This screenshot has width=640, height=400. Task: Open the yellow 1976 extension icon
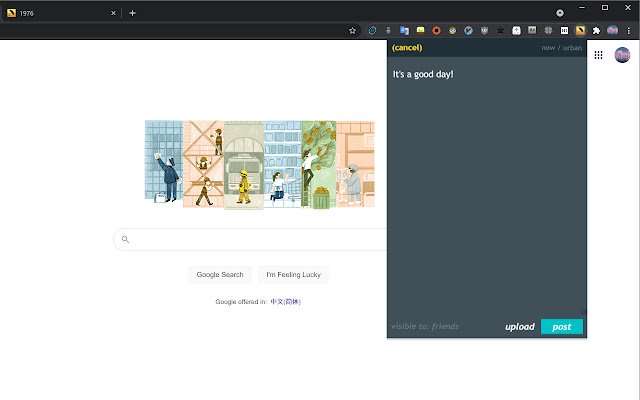580,31
